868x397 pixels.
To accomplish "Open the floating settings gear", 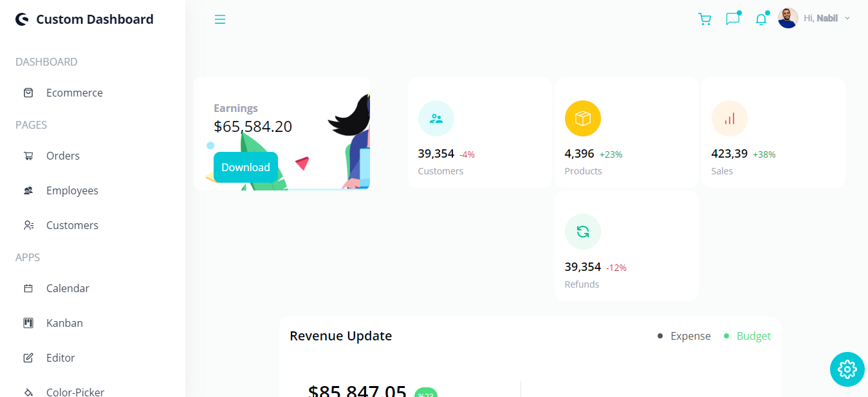I will tap(847, 369).
